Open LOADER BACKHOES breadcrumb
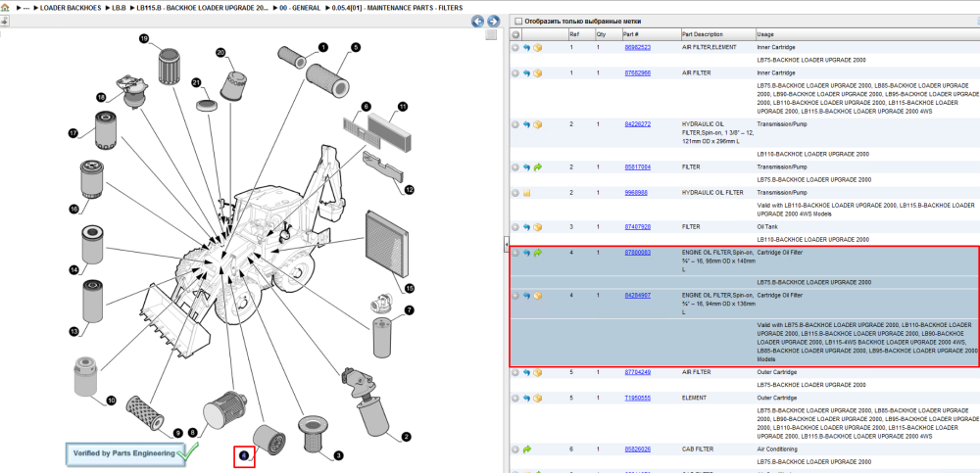Viewport: 980px width, 473px height. point(71,8)
